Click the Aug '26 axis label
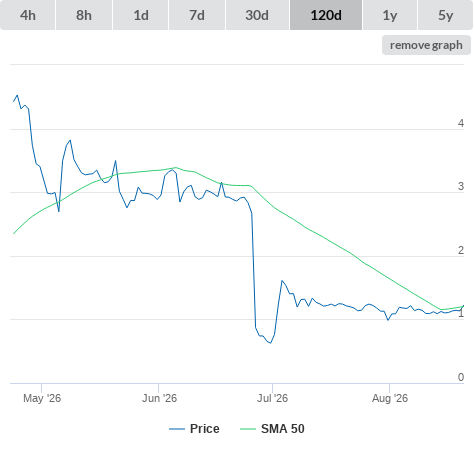The width and height of the screenshot is (474, 455). coord(390,398)
